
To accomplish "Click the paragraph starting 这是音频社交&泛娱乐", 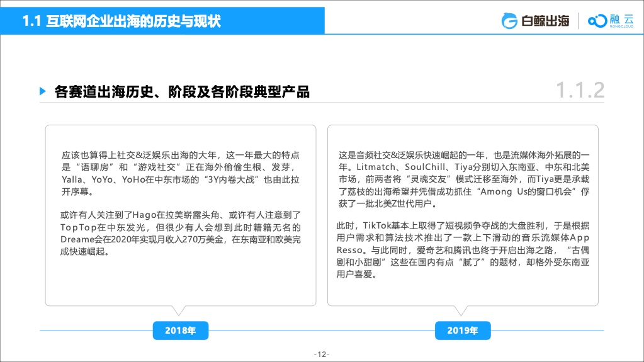I will [x=464, y=179].
